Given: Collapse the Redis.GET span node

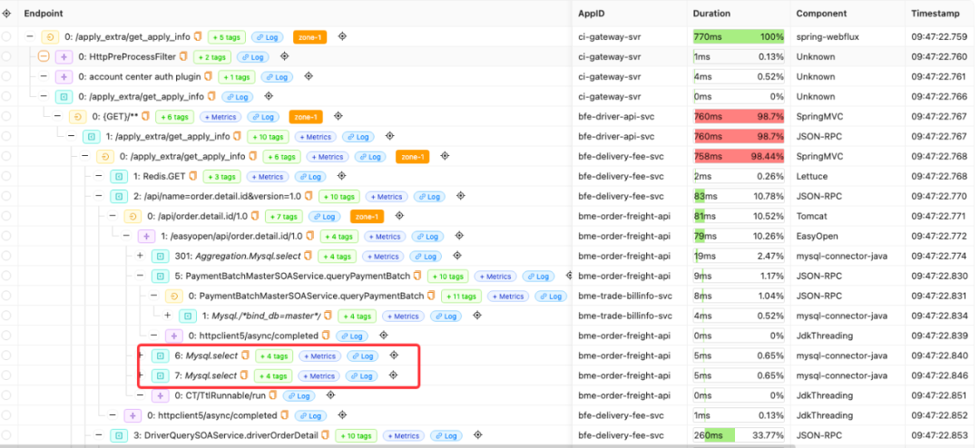Looking at the screenshot, I should 99,176.
